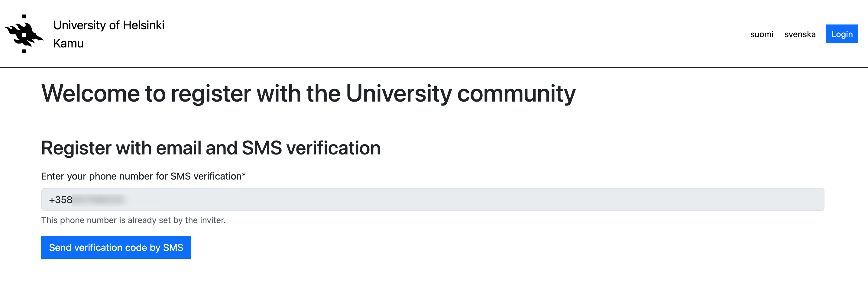Image resolution: width=868 pixels, height=295 pixels.
Task: Click the Kamu site name
Action: (68, 44)
